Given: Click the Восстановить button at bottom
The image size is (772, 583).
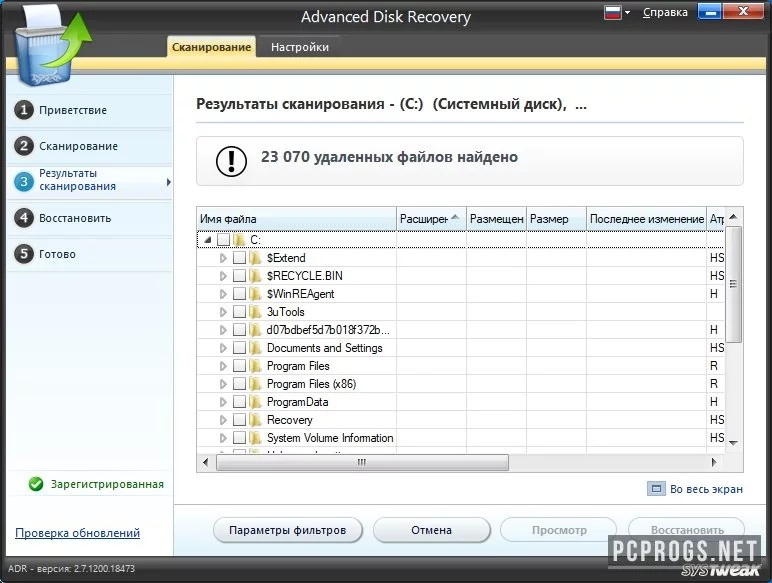Looking at the screenshot, I should pos(687,530).
